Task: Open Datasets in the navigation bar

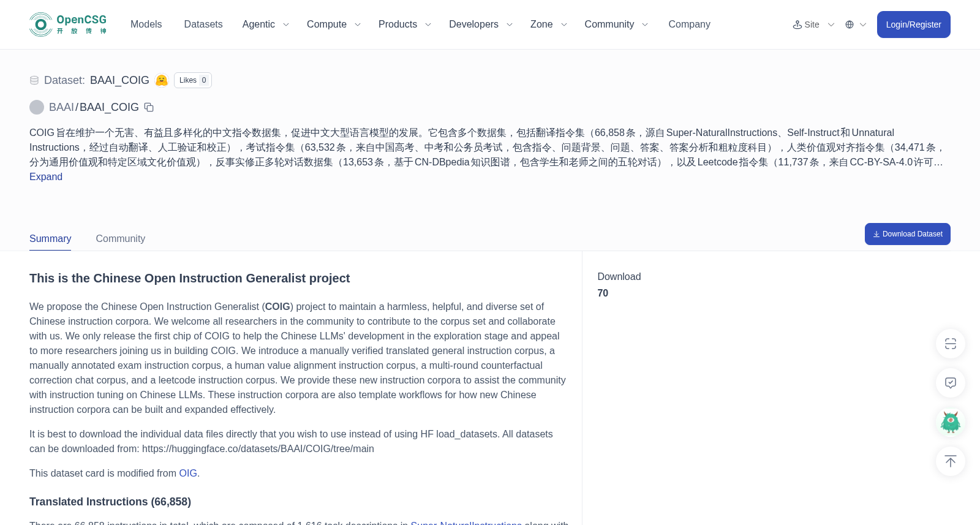Action: (x=203, y=25)
